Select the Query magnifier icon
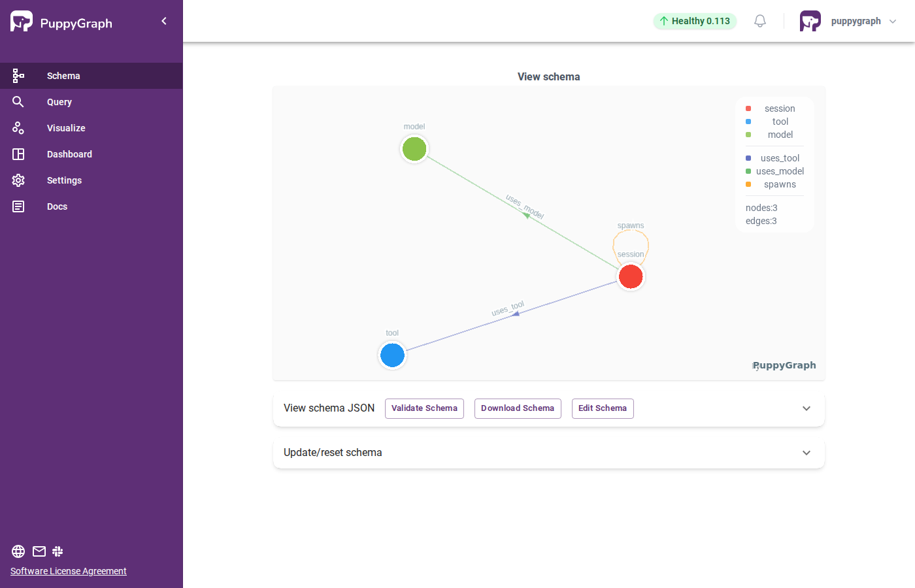 pyautogui.click(x=18, y=101)
